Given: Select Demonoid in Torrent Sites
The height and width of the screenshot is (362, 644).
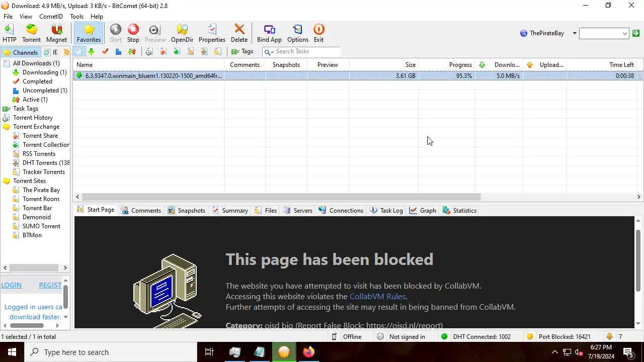Looking at the screenshot, I should click(37, 217).
